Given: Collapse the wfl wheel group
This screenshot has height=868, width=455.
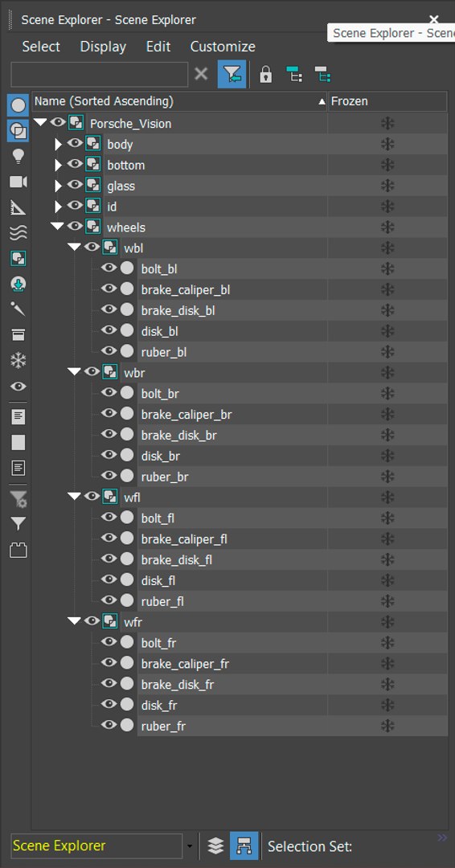Looking at the screenshot, I should pyautogui.click(x=74, y=496).
